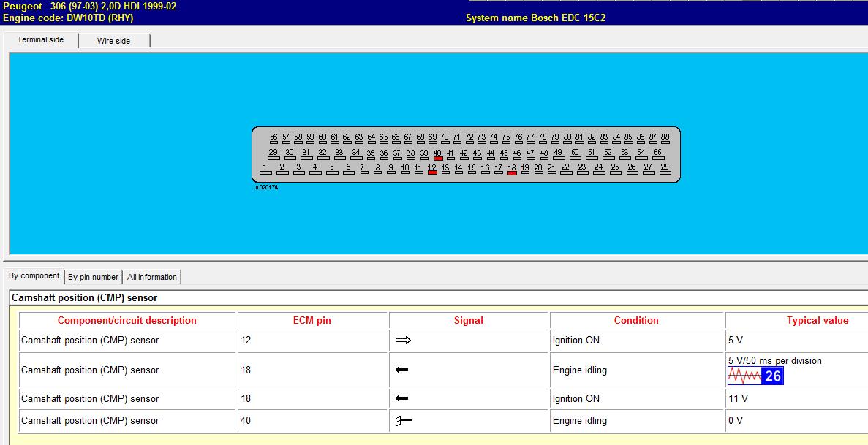Click the Typical value column header
Viewport: 868px width, 445px height.
pos(817,321)
